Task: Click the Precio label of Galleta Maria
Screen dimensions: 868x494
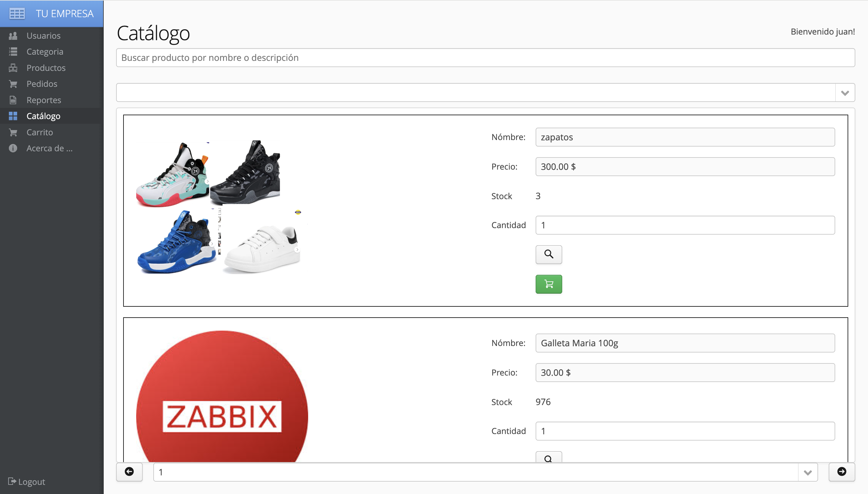Action: pos(504,373)
